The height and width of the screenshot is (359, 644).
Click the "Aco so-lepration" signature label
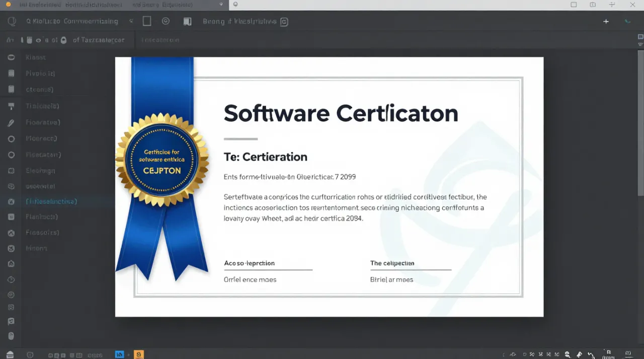tap(250, 263)
